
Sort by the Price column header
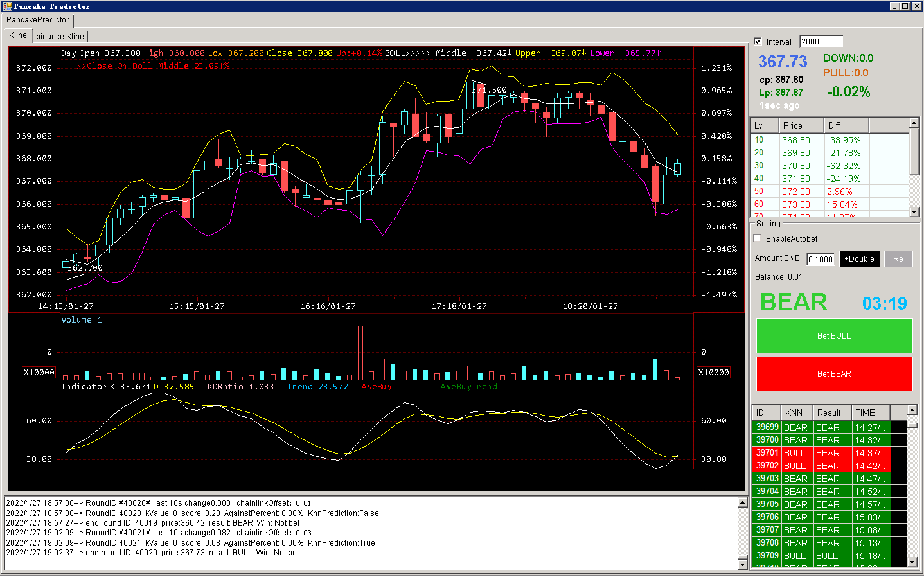pyautogui.click(x=801, y=125)
